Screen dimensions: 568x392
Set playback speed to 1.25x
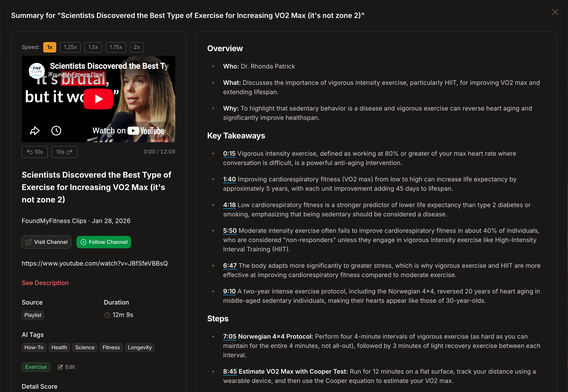click(70, 47)
